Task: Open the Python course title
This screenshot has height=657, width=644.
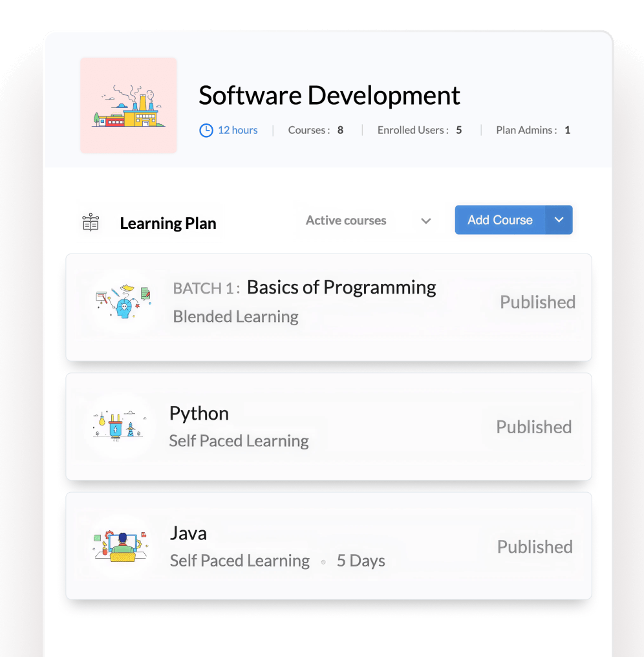Action: [199, 414]
